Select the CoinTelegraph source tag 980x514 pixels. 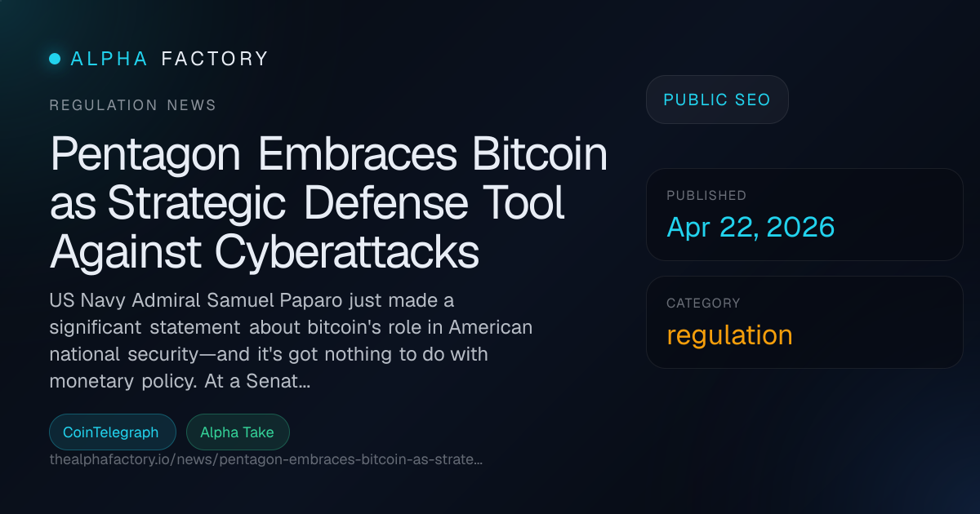111,432
